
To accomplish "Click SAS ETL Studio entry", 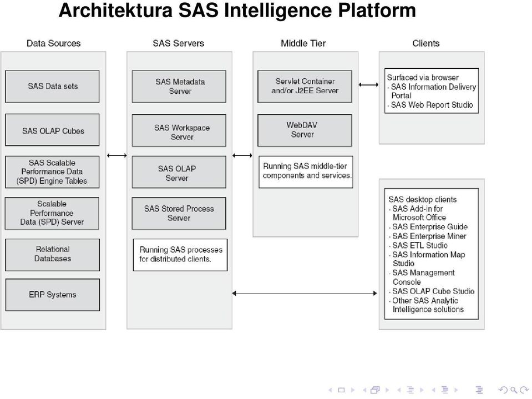I will [x=418, y=245].
